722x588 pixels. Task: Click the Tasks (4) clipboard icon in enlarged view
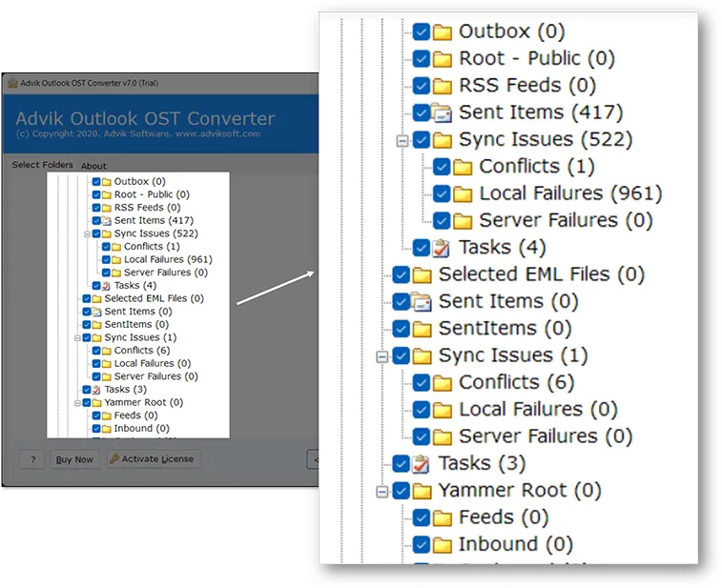(x=443, y=248)
